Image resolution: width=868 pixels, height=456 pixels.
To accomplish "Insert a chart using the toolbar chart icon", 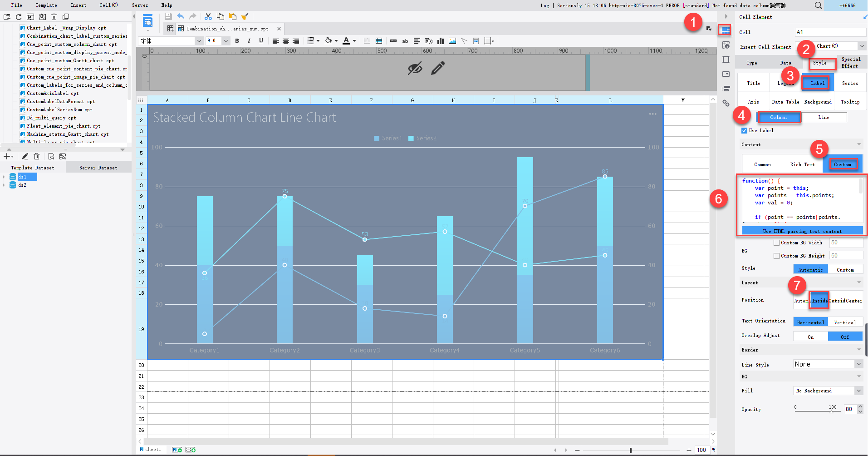I will [x=440, y=41].
